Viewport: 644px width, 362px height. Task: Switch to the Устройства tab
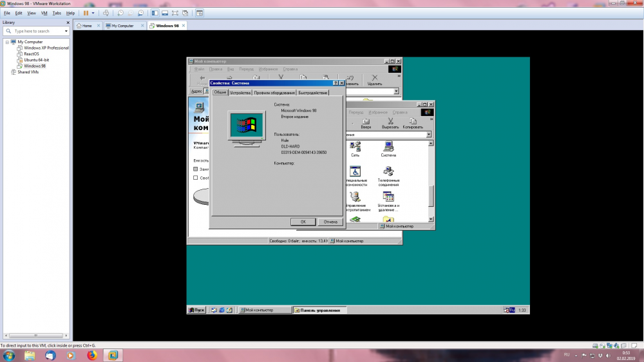pyautogui.click(x=240, y=93)
